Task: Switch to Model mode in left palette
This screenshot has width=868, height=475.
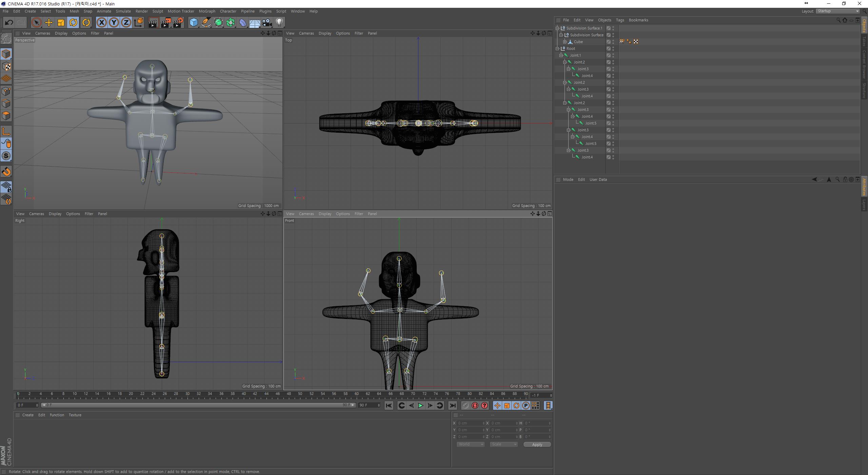Action: [x=6, y=54]
